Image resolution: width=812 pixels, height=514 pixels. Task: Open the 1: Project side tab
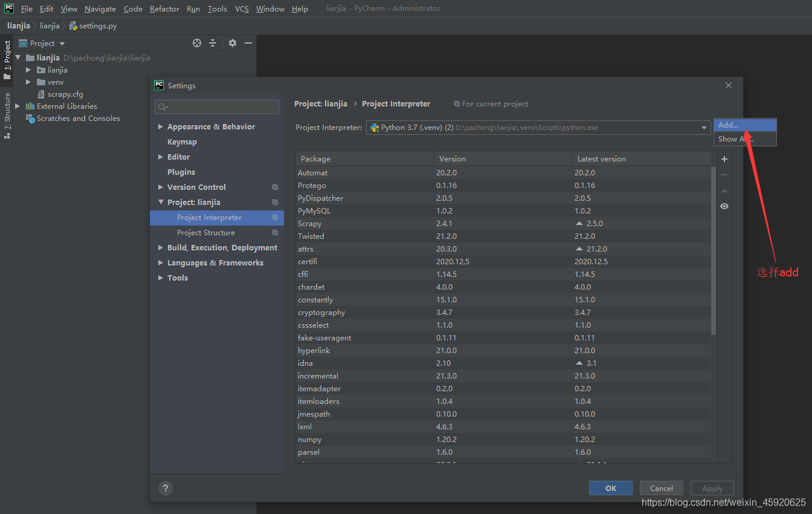tap(7, 60)
